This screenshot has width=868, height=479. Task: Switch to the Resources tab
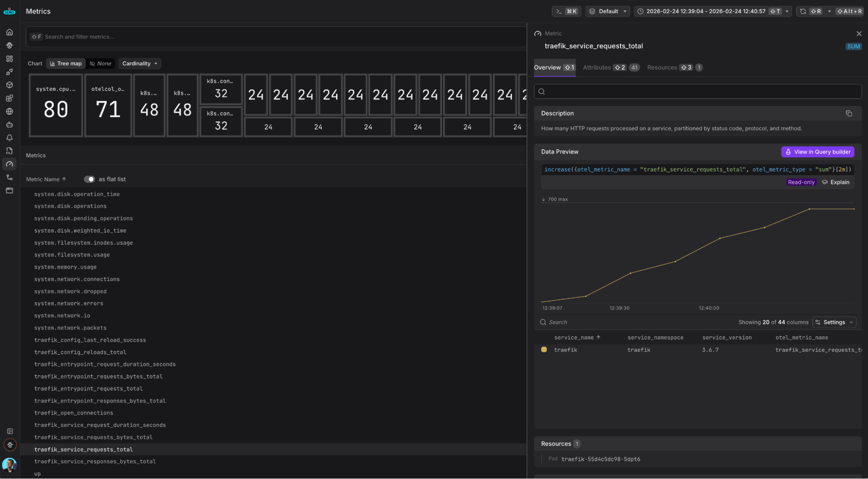pos(674,67)
